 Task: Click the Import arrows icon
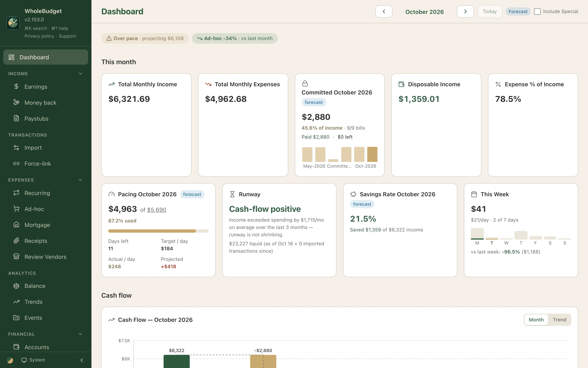click(x=16, y=147)
